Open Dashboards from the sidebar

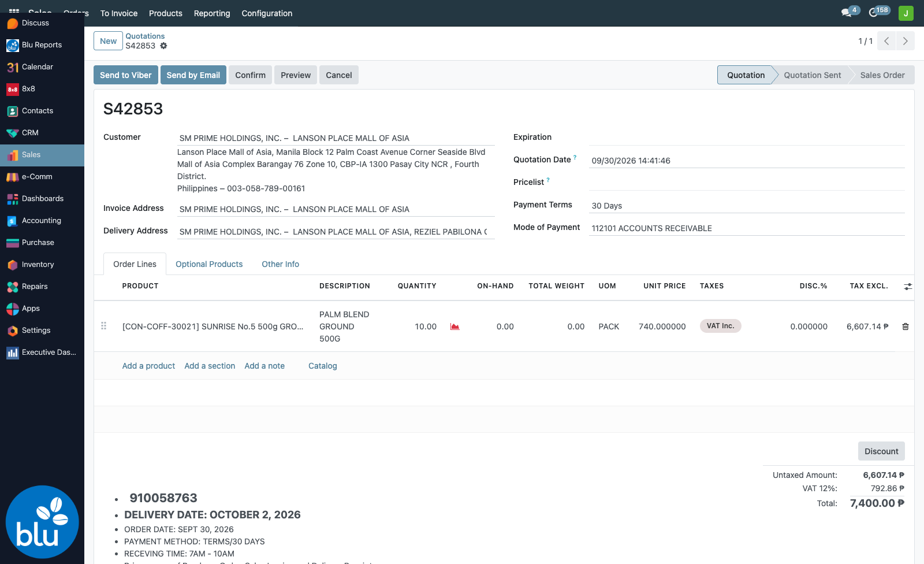click(x=42, y=199)
